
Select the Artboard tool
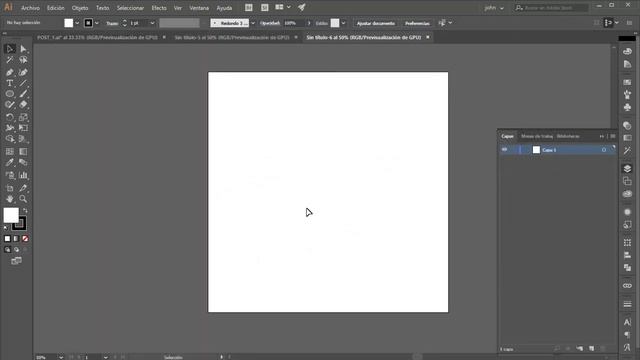(9, 188)
